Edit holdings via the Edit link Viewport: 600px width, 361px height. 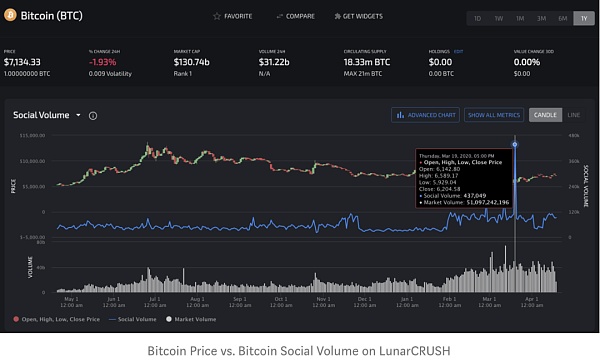(458, 51)
